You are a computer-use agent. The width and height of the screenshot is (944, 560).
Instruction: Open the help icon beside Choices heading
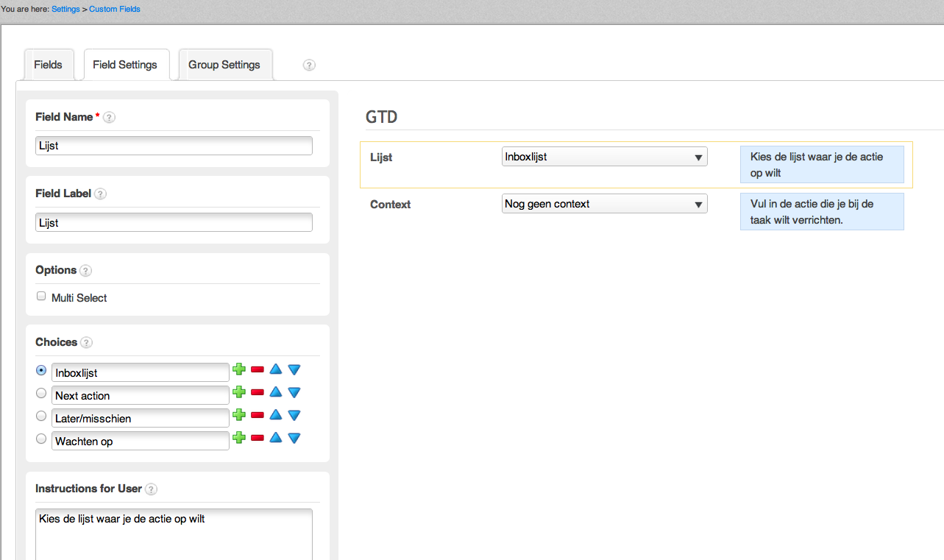pyautogui.click(x=86, y=343)
